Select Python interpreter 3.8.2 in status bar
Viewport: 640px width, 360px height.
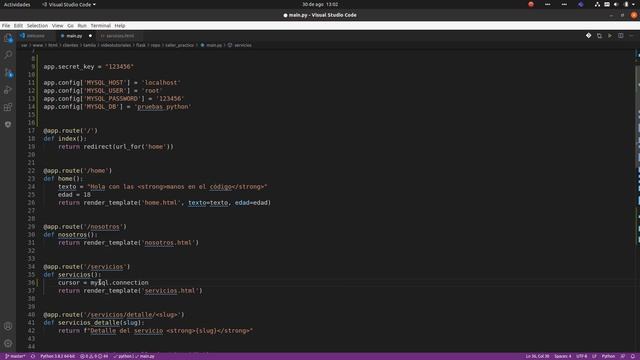pos(58,356)
